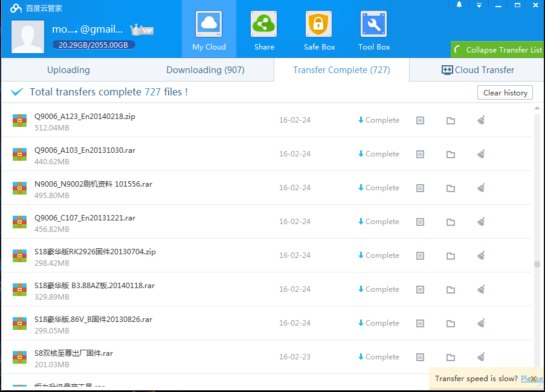The width and height of the screenshot is (545, 392).
Task: Switch to the Downloading (907) tab
Action: click(x=205, y=70)
